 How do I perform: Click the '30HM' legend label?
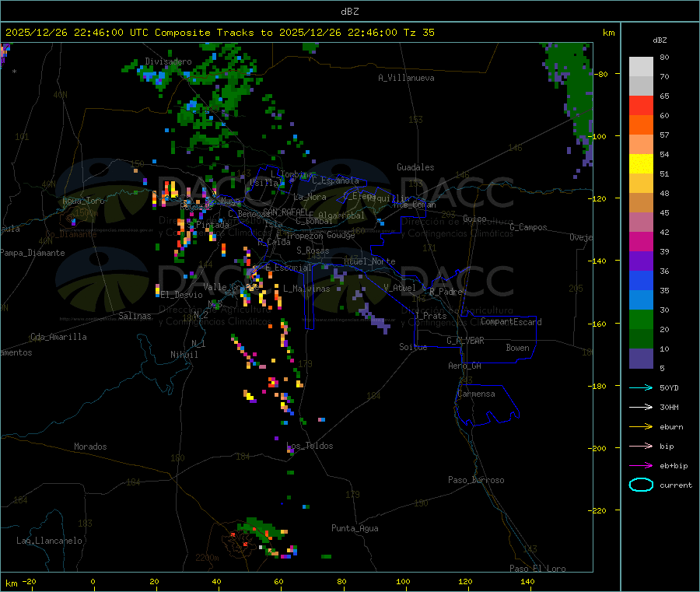tap(669, 407)
